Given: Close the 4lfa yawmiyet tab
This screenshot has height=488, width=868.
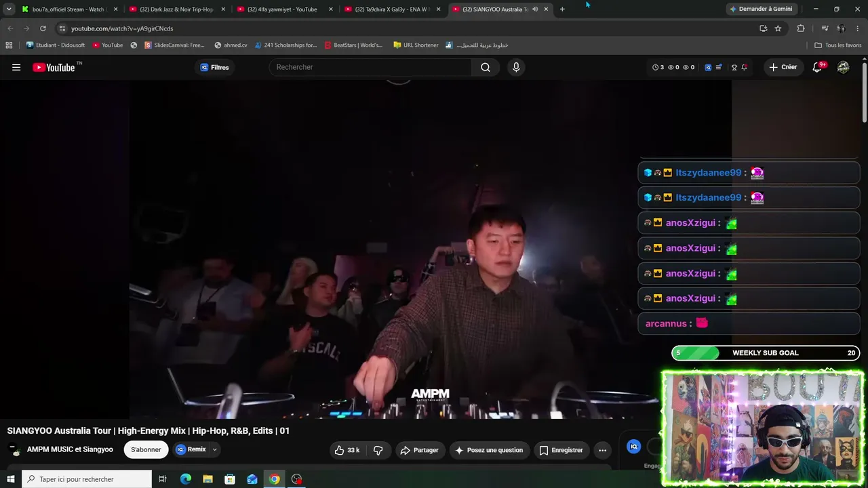Looking at the screenshot, I should pyautogui.click(x=331, y=9).
